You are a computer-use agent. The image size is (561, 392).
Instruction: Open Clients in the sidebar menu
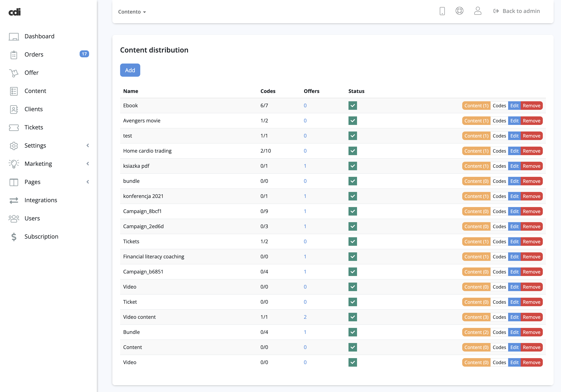click(x=34, y=109)
